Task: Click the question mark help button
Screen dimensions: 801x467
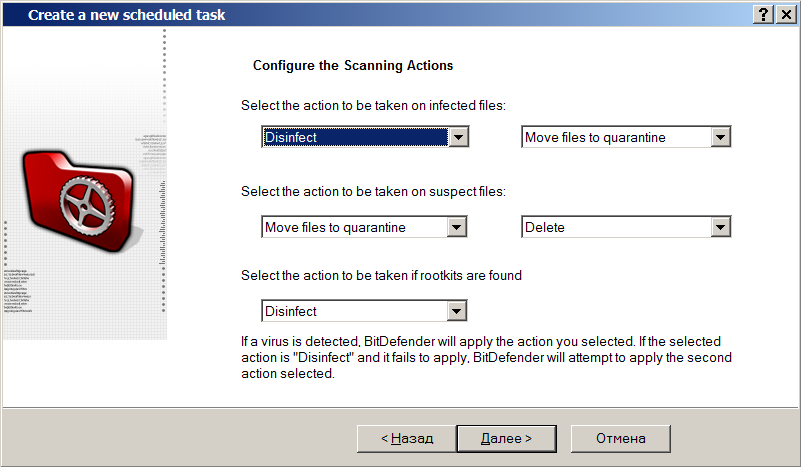Action: (x=764, y=15)
